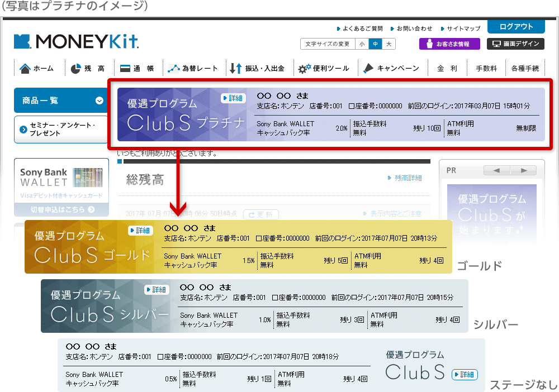Click the 残高 pie chart icon
This screenshot has width=559, height=392.
pos(76,69)
